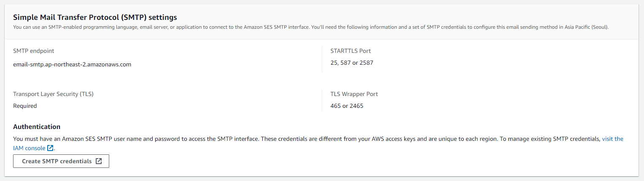Select the '25, 587 or 2587' port value

coord(352,63)
